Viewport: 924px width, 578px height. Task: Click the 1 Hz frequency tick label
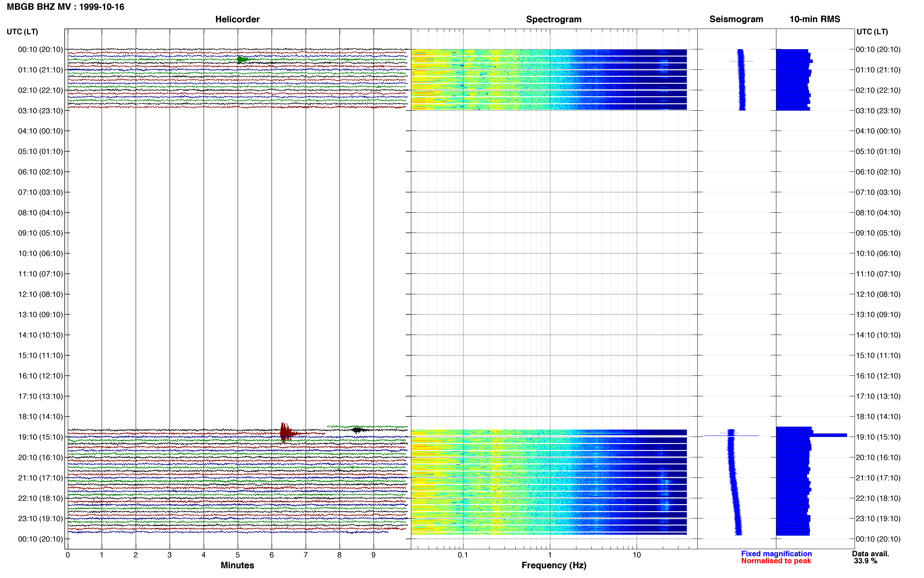coord(550,555)
